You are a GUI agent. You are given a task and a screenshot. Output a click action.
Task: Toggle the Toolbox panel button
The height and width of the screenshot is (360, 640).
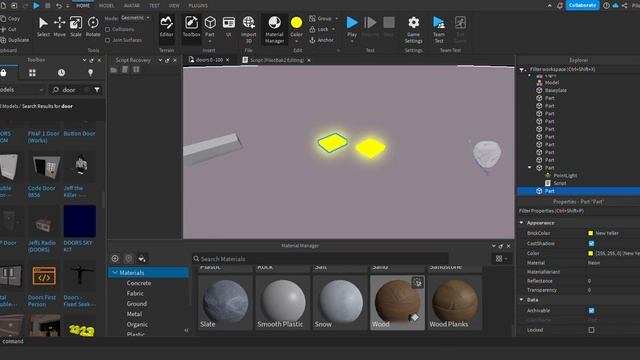(191, 27)
